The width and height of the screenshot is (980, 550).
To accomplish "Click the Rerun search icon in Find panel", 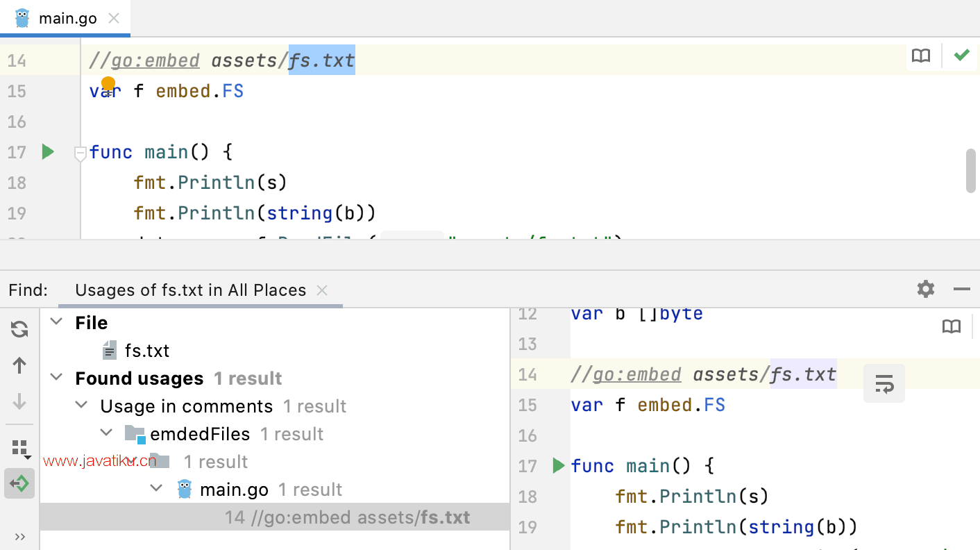I will [19, 329].
